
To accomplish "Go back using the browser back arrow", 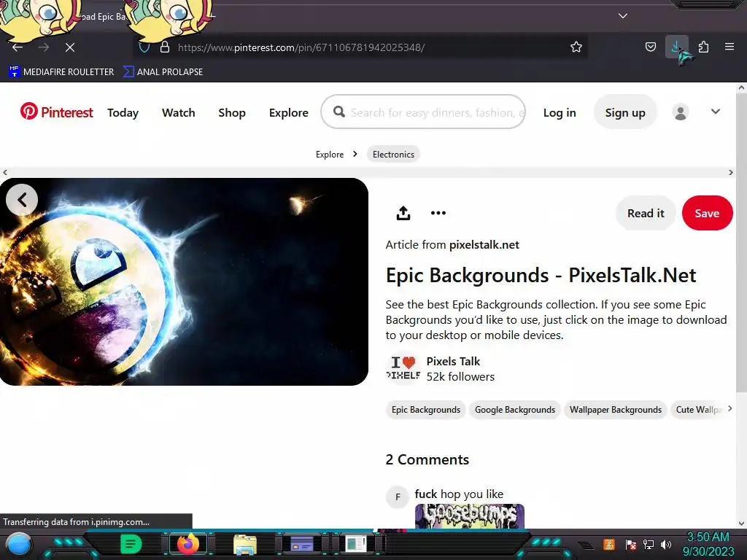I will point(18,47).
